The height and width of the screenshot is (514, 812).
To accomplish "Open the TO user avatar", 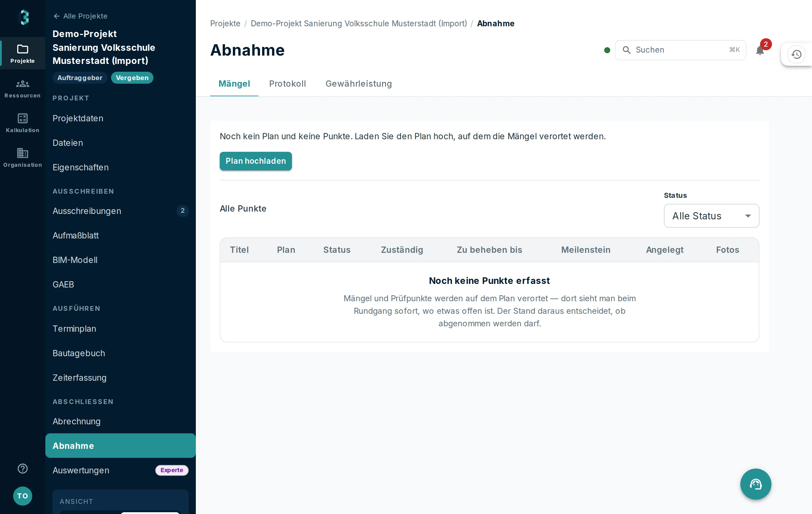I will pos(23,496).
